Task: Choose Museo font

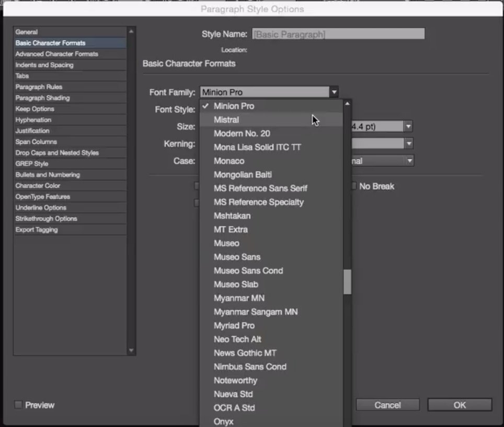Action: pyautogui.click(x=271, y=243)
